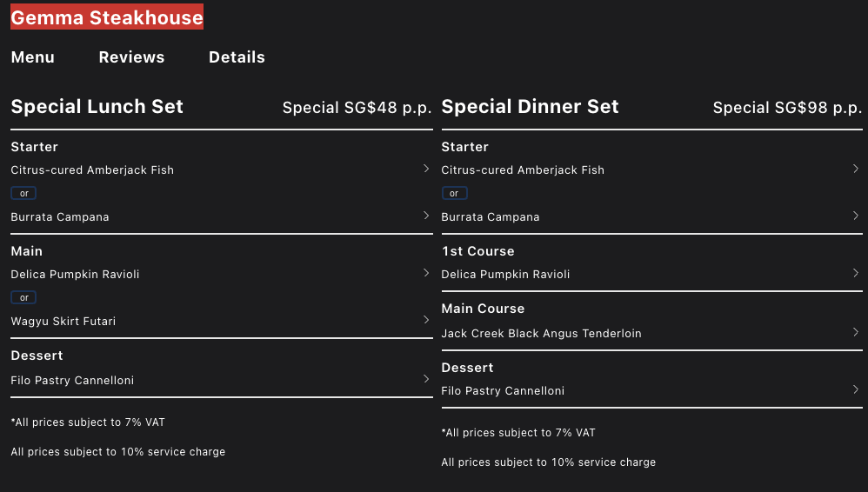This screenshot has width=868, height=492.
Task: Open the Menu tab
Action: 32,57
